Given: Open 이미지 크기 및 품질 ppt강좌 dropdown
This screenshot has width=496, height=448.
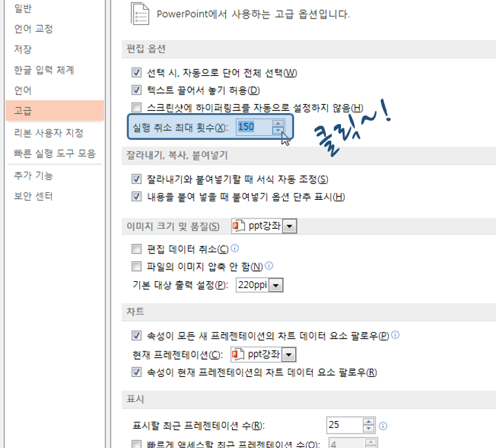Looking at the screenshot, I should [289, 226].
